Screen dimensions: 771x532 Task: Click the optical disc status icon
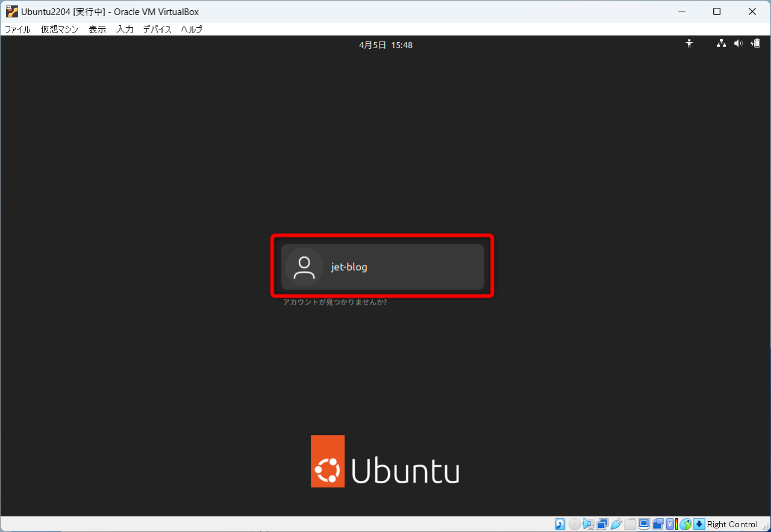coord(574,524)
